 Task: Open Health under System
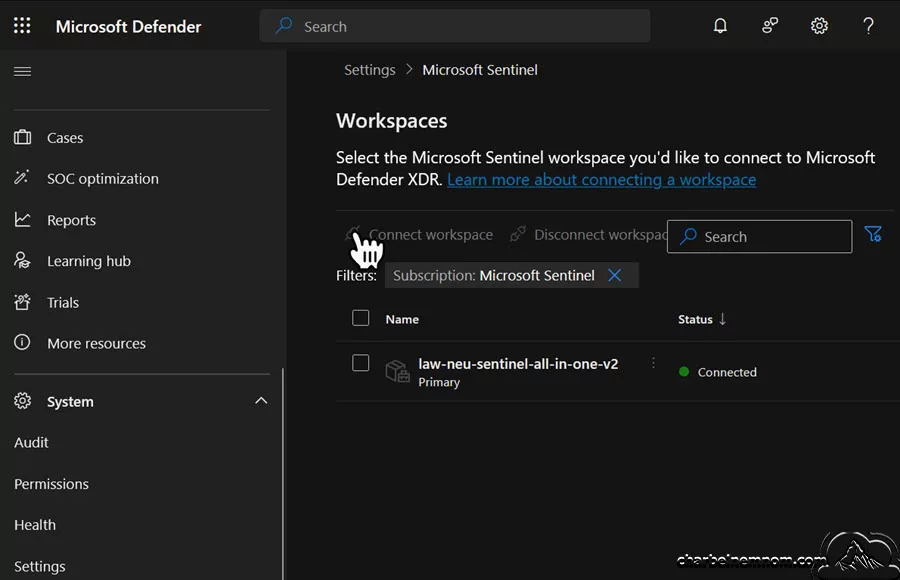(34, 525)
